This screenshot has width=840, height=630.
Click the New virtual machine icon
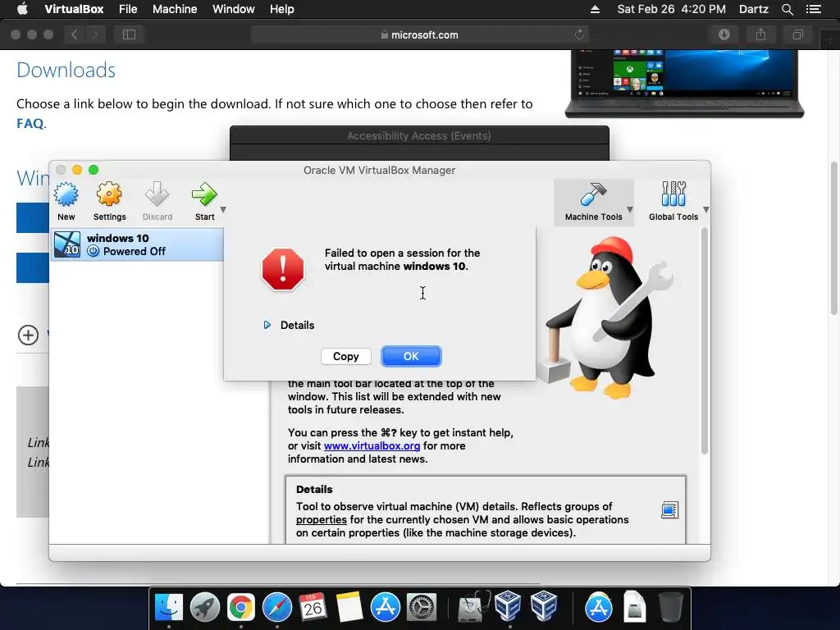click(66, 194)
